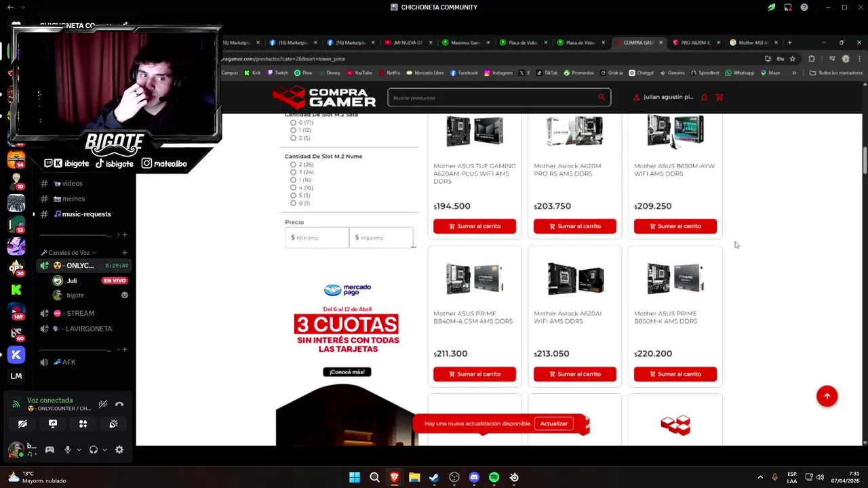Open YouTube bookmark in bookmarks bar
Viewport: 868px width, 488px height.
click(x=359, y=73)
